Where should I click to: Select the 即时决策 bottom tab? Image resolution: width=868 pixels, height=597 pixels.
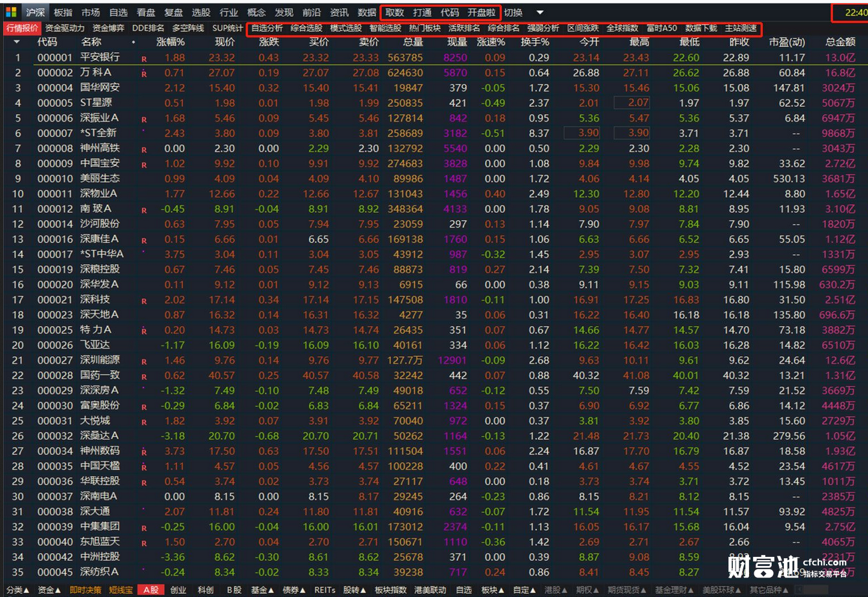tap(85, 590)
